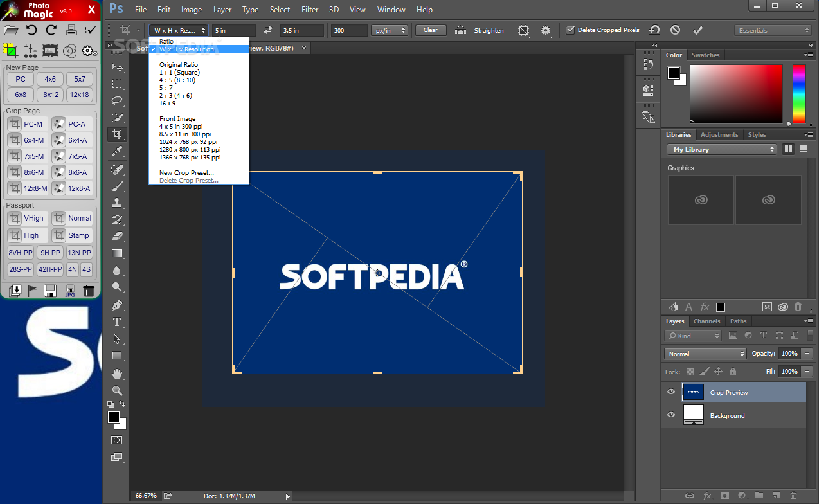
Task: Toggle pixel layer filter icon
Action: pyautogui.click(x=733, y=336)
